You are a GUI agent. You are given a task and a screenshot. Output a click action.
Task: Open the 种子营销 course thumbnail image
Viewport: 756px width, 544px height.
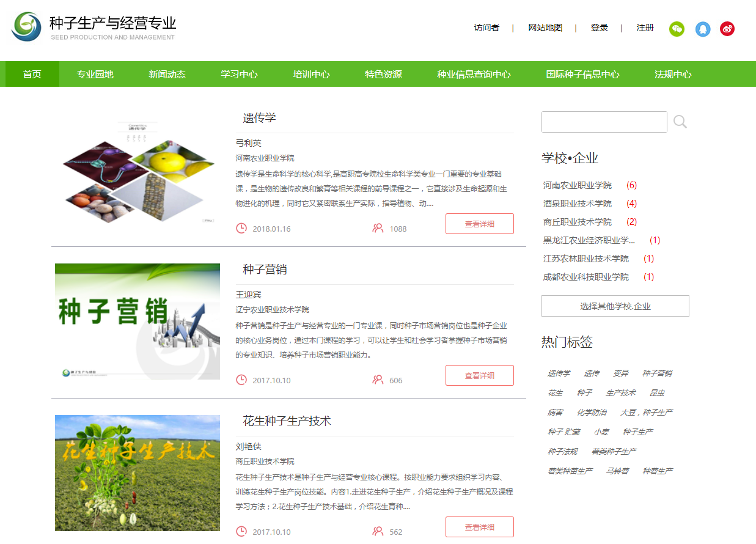coord(138,322)
